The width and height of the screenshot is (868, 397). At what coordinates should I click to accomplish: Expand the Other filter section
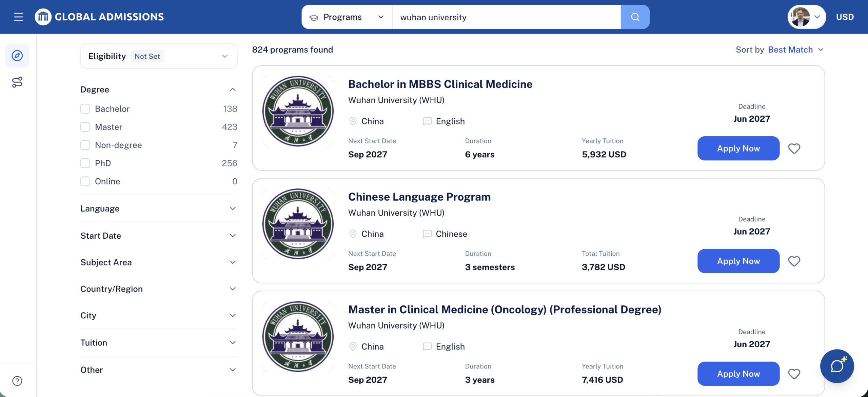pos(159,370)
